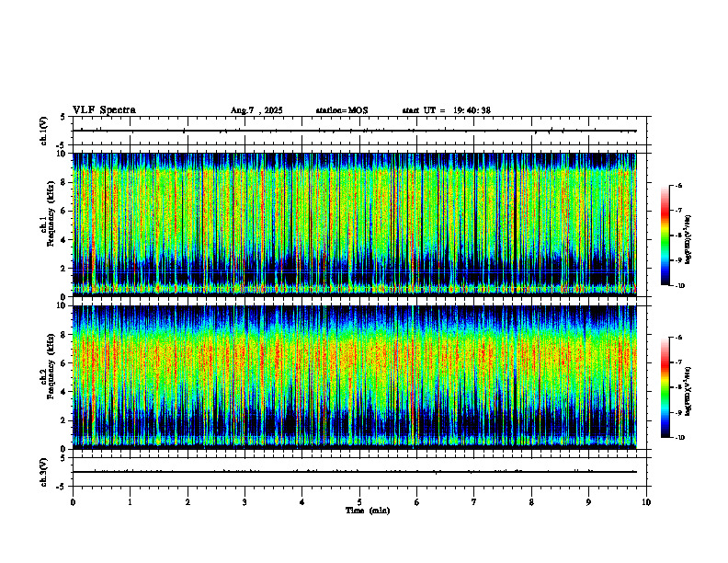728x563 pixels.
Task: Click the '5' tick on ch.1(V) axis
Action: (x=63, y=117)
